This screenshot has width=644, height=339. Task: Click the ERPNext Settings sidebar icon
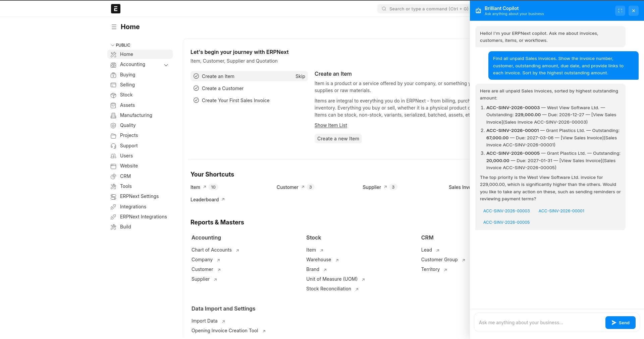tap(113, 197)
